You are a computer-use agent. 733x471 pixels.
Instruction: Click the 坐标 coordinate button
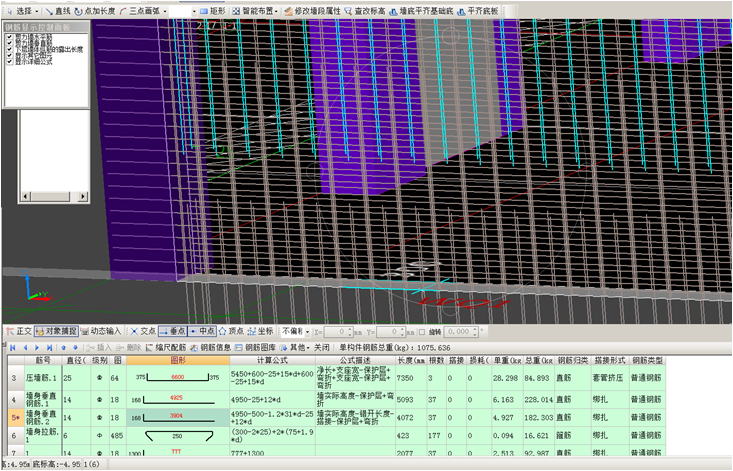(260, 331)
